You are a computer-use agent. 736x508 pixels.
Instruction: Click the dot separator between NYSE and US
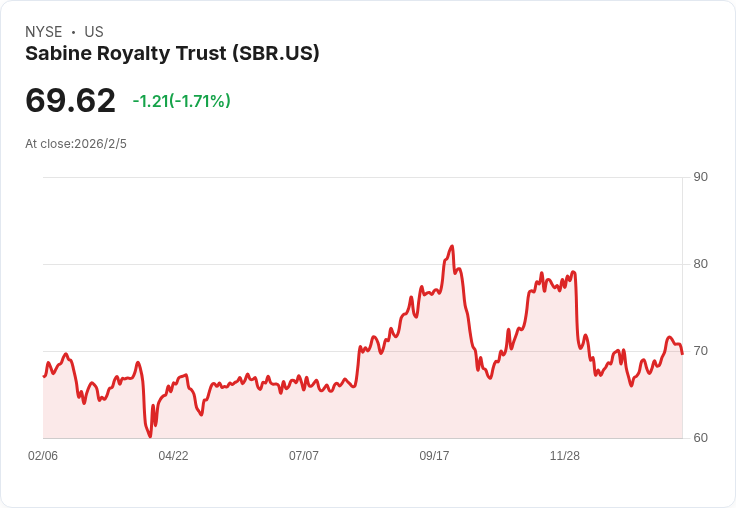73,32
